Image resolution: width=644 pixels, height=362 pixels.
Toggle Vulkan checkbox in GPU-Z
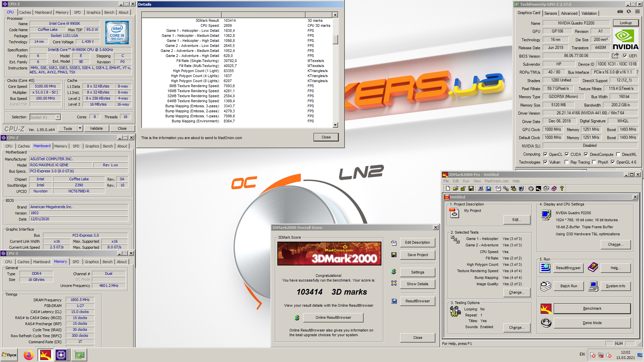click(x=545, y=162)
